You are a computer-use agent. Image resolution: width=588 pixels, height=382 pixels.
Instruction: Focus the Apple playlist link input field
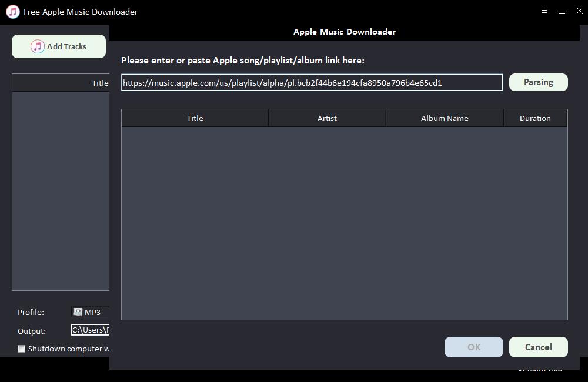point(312,82)
